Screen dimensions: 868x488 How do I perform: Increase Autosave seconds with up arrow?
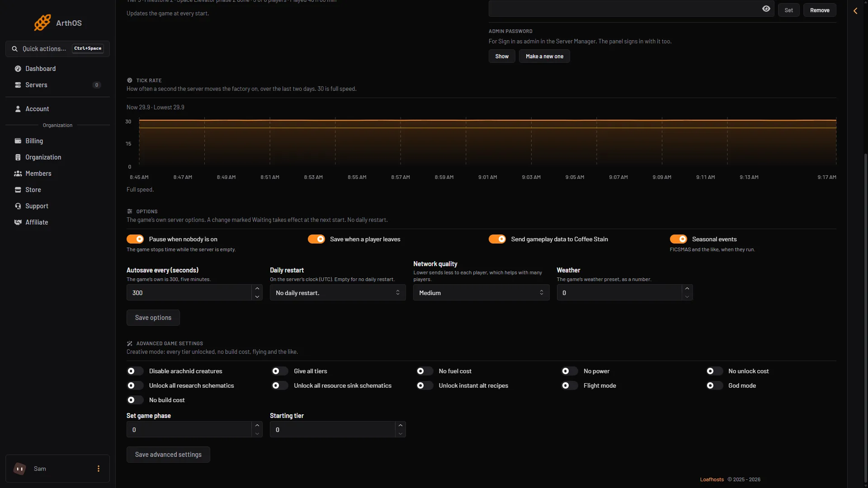[257, 288]
